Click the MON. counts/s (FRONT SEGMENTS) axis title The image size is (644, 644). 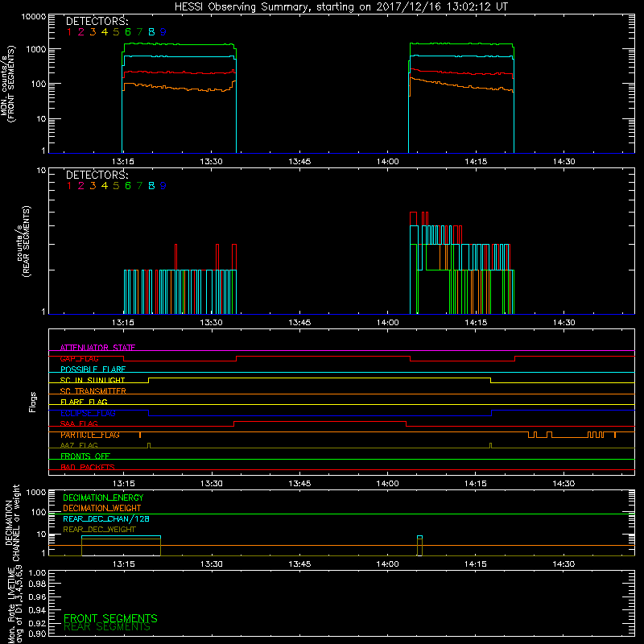[7, 84]
